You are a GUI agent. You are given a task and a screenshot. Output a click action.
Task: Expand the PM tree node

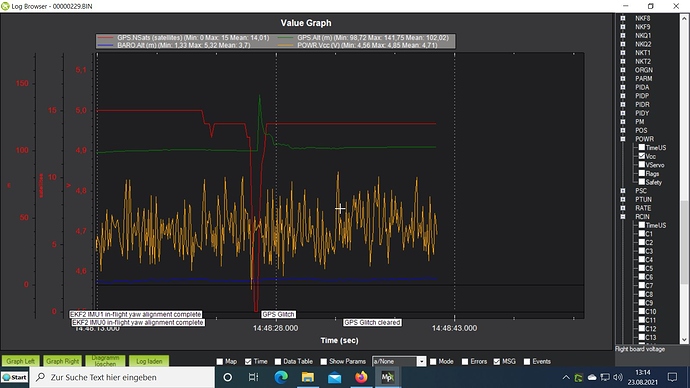point(623,121)
